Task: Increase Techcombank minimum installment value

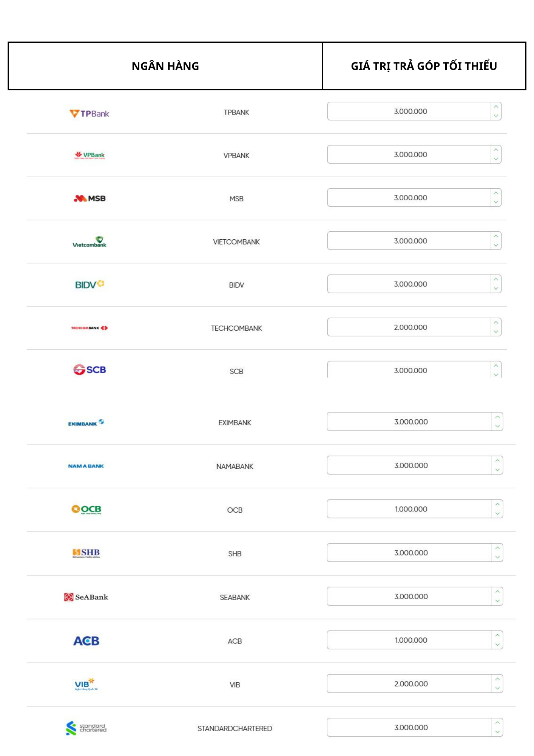Action: click(x=496, y=323)
